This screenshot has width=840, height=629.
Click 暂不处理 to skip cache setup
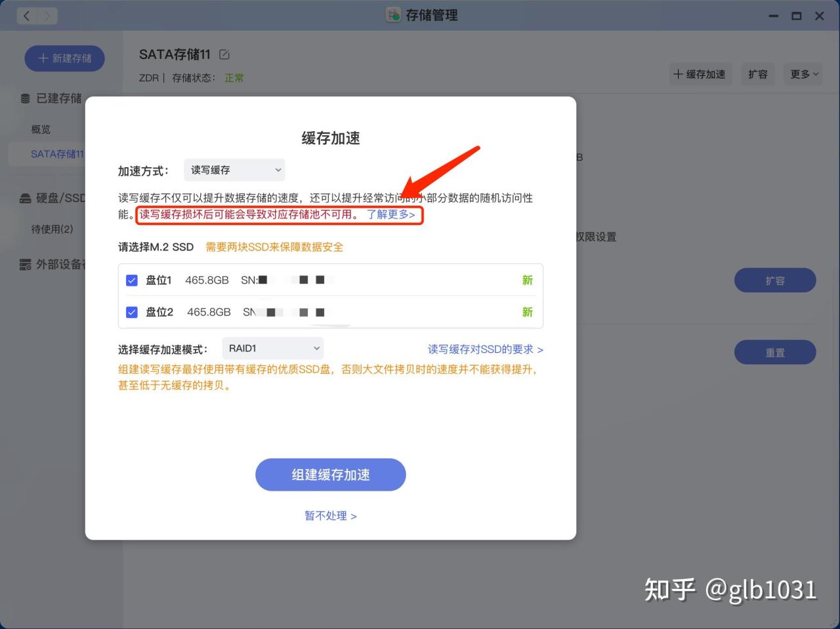pyautogui.click(x=330, y=516)
